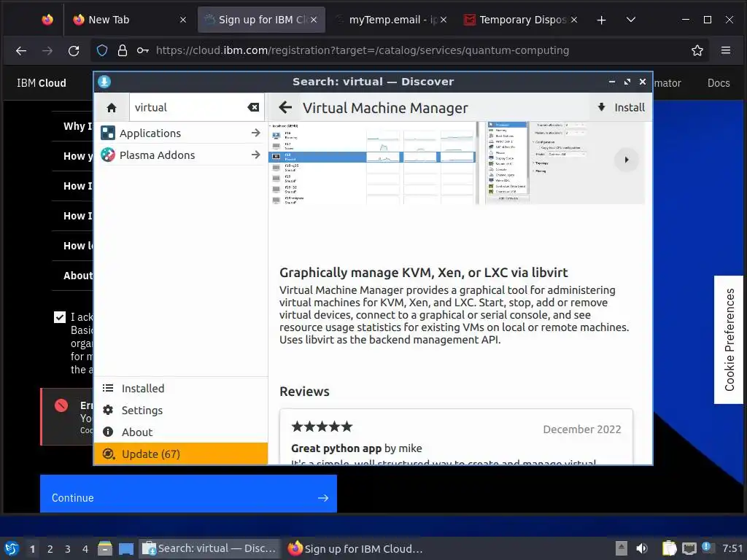Close the New Tab tab
The image size is (747, 560).
(x=183, y=20)
